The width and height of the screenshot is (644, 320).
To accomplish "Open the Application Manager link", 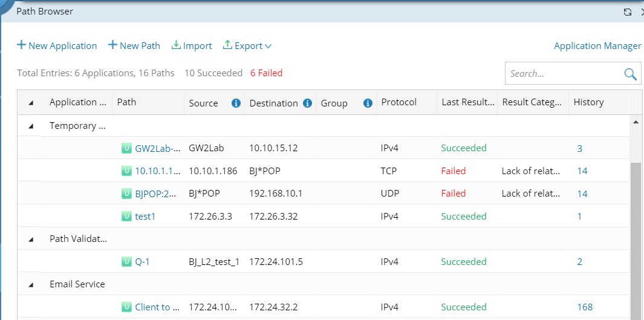I will [597, 46].
